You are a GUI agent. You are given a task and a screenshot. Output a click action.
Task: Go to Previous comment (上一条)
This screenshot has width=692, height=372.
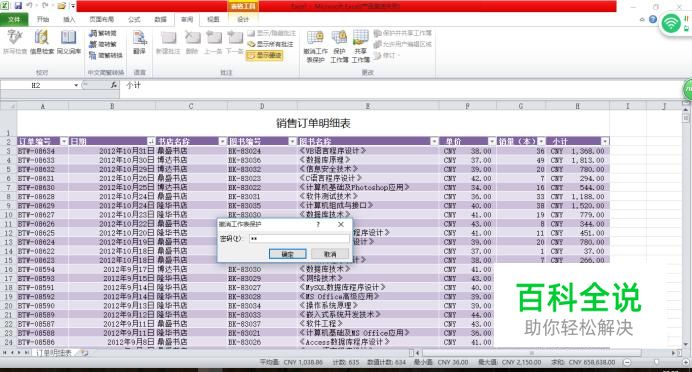(213, 42)
